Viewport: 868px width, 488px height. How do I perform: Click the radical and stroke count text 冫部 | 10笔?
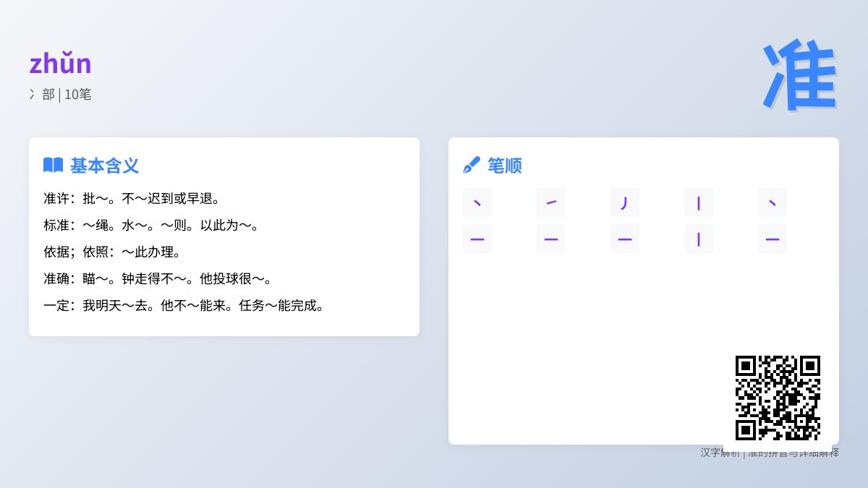[60, 94]
